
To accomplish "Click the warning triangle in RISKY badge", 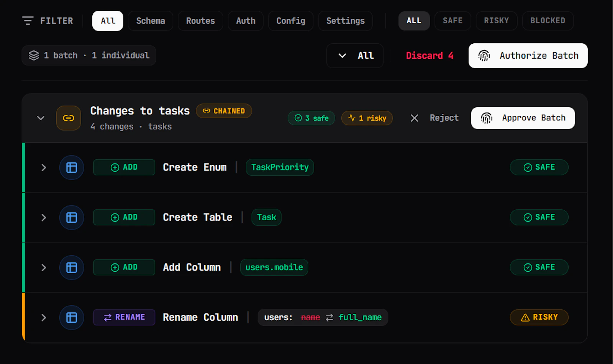I will (525, 318).
